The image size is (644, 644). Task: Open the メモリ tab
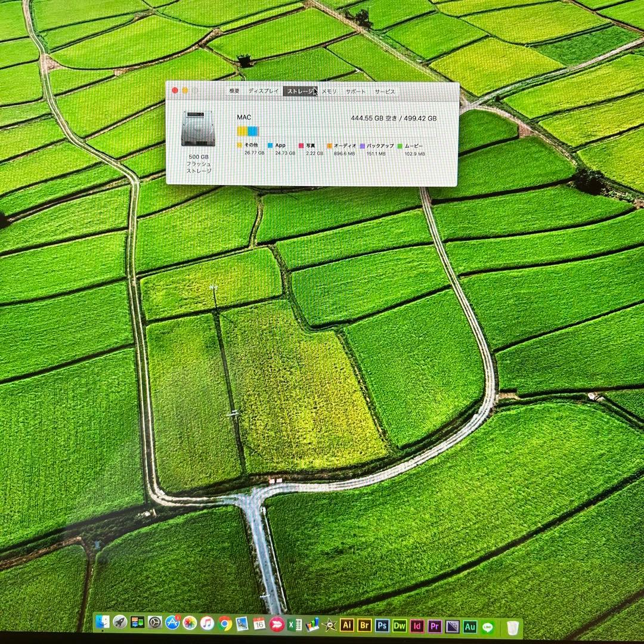pyautogui.click(x=329, y=91)
